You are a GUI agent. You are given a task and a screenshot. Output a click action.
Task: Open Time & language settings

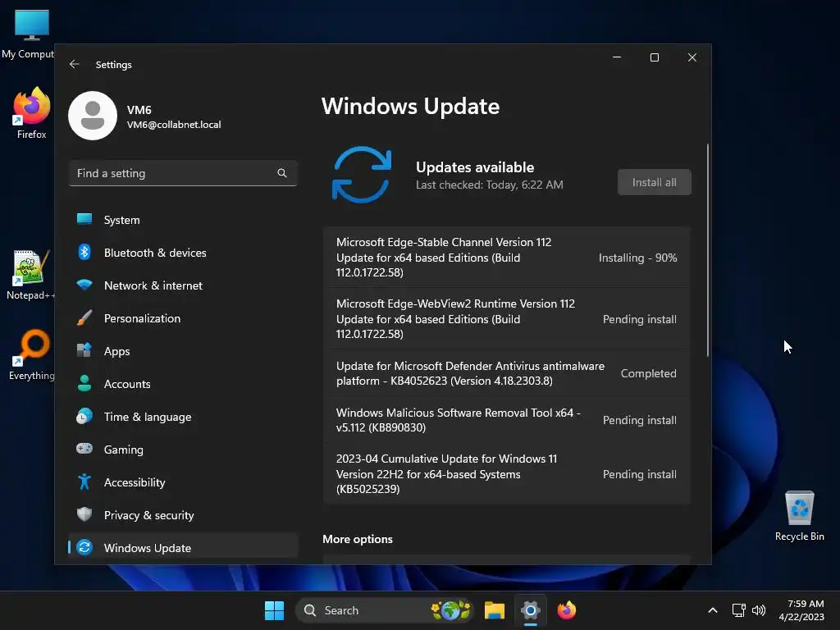(183, 416)
